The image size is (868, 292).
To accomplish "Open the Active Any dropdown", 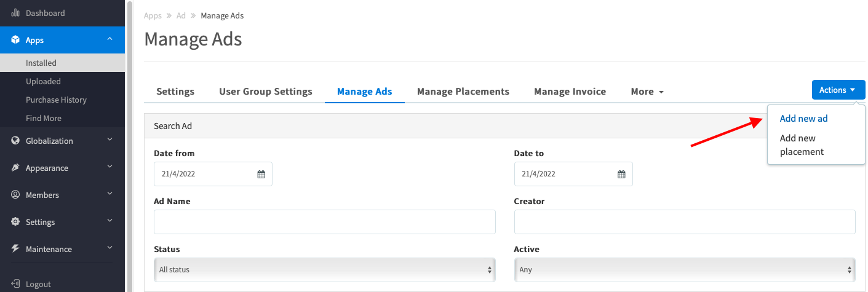I will coord(685,269).
